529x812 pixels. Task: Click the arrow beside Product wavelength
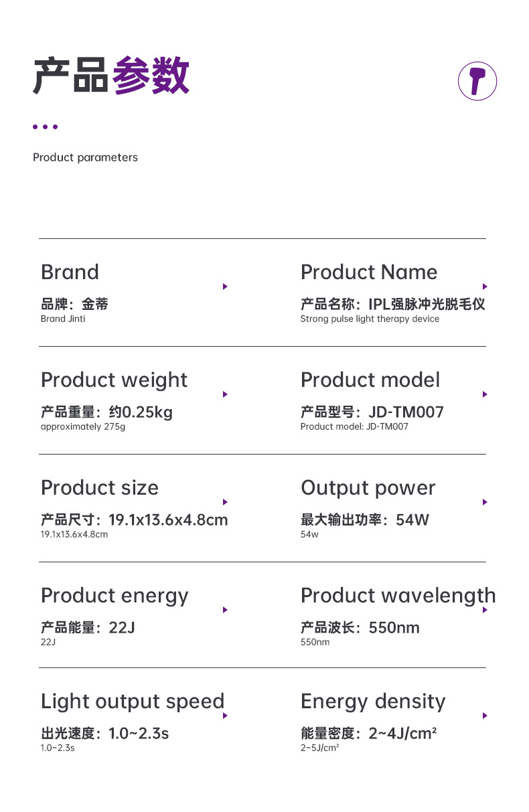point(485,610)
